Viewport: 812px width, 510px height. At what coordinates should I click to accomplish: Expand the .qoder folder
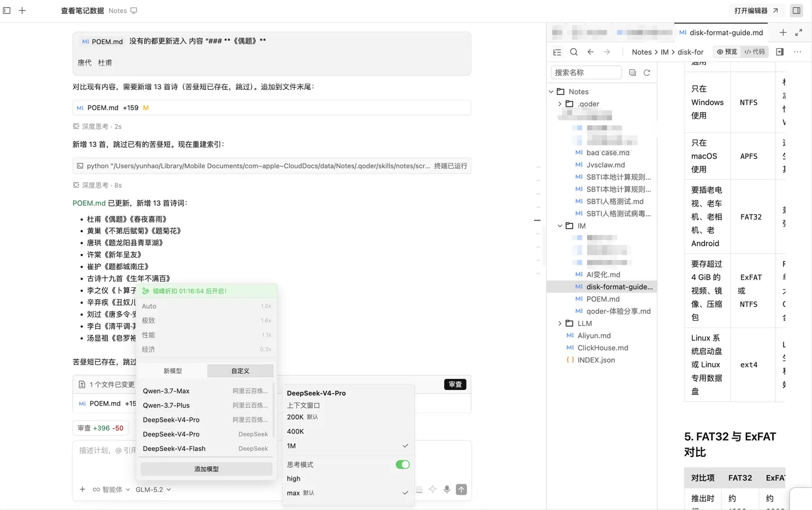click(x=560, y=104)
